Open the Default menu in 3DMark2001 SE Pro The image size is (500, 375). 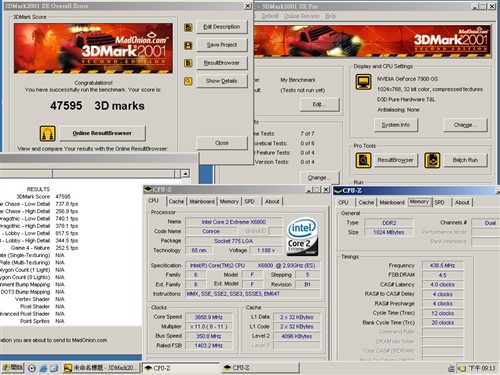270,16
